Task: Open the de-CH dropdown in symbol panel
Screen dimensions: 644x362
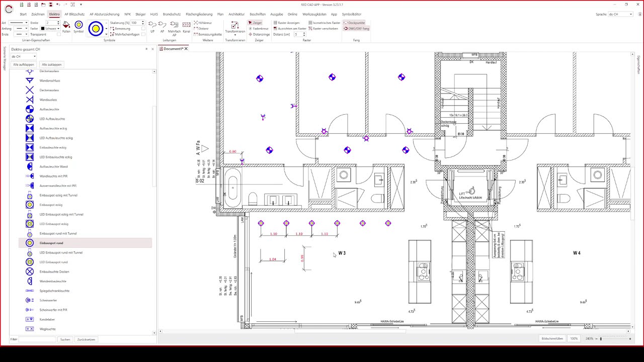Action: (x=24, y=56)
